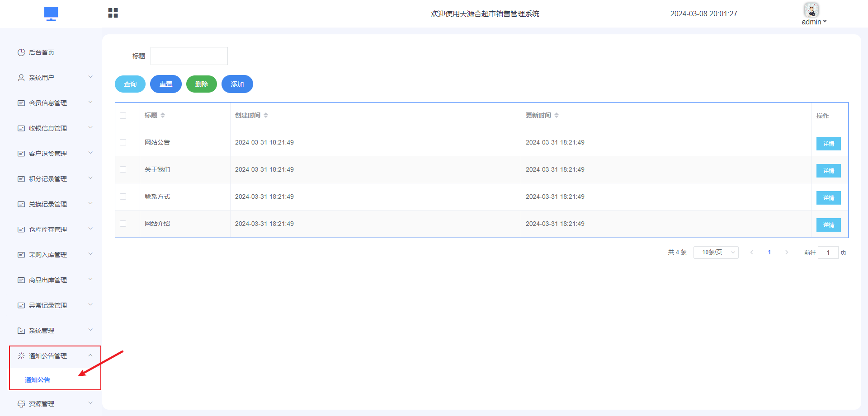Screen dimensions: 868x416
Task: Open 详情 for 网站公告 row
Action: tap(829, 144)
